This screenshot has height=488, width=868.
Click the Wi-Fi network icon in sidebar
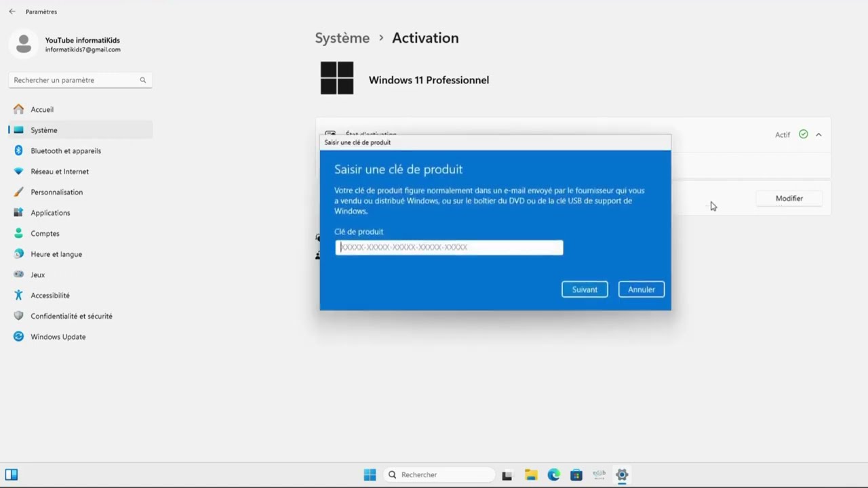click(18, 171)
